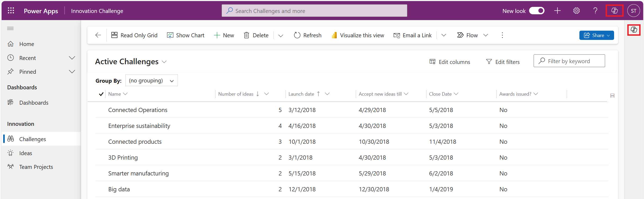Click the Read Only Grid icon
This screenshot has width=644, height=199.
[114, 35]
